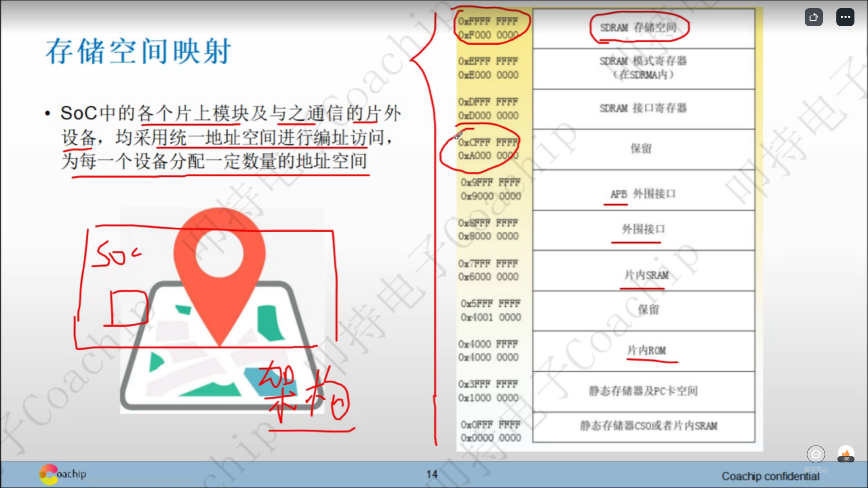Click the 聊天互动 chat bubble icon
868x488 pixels.
coord(816,454)
